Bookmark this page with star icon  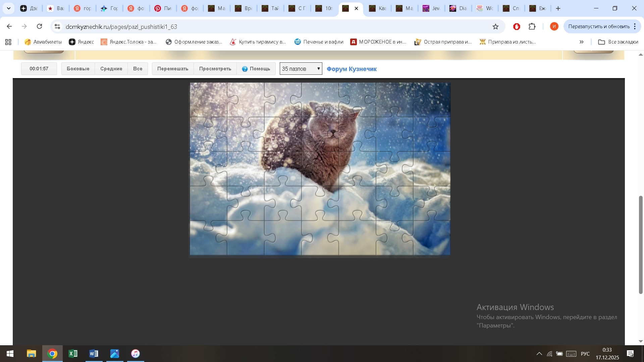pyautogui.click(x=495, y=26)
